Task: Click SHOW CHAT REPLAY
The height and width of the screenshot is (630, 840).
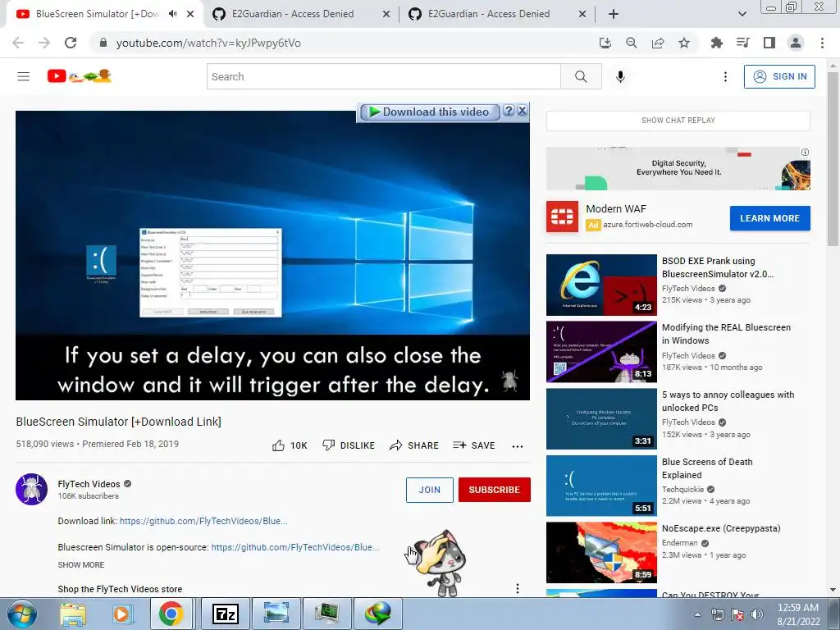Action: (x=678, y=121)
